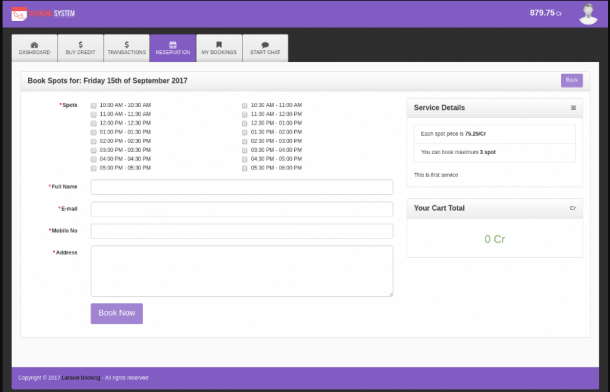Click the Booking System logo

[x=43, y=14]
